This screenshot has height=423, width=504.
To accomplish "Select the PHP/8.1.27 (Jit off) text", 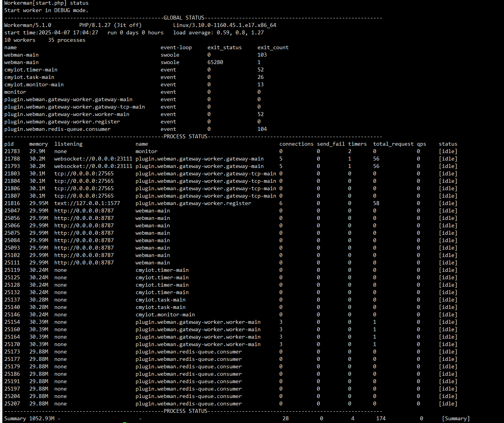I will coord(111,25).
